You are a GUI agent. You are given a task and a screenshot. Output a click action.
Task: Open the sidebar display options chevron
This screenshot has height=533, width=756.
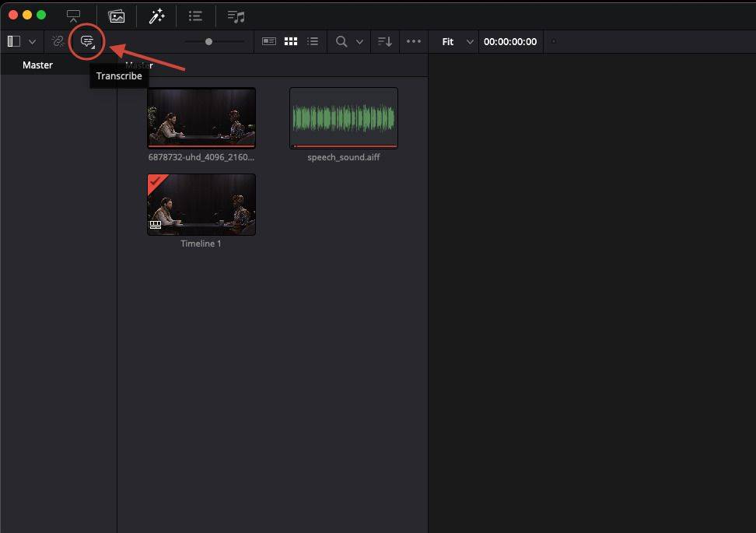31,41
